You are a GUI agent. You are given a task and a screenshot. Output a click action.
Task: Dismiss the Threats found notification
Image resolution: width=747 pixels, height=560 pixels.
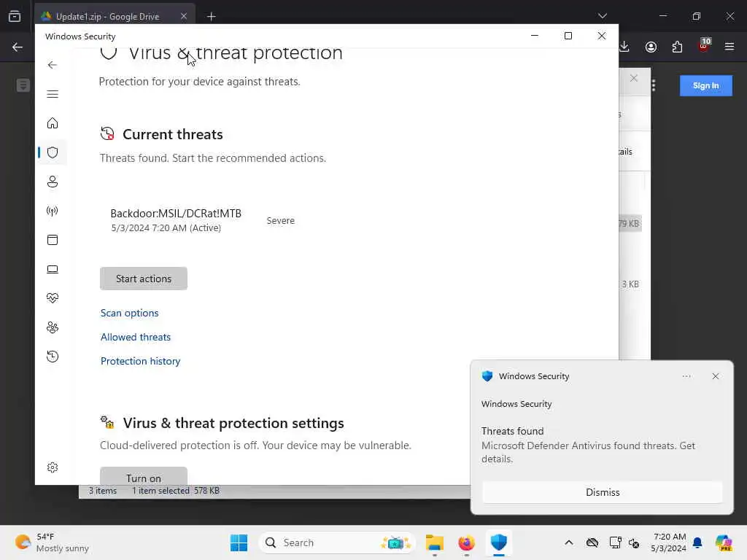[602, 492]
